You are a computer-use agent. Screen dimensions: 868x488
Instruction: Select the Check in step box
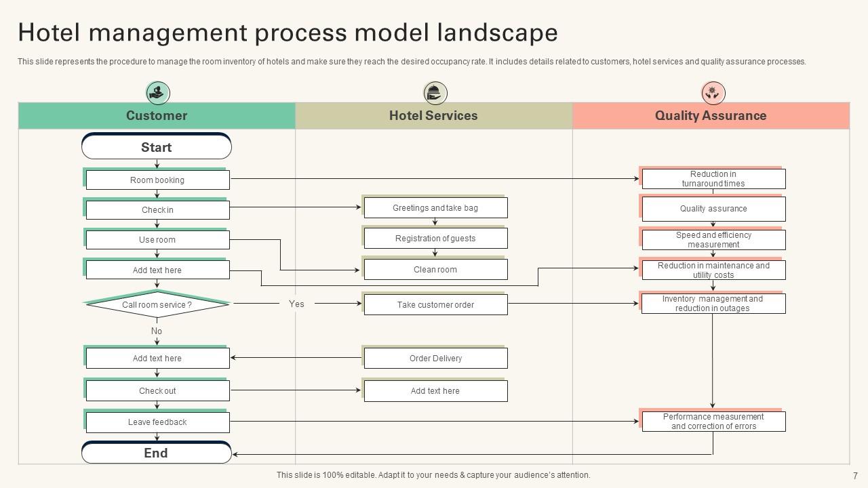click(x=157, y=210)
